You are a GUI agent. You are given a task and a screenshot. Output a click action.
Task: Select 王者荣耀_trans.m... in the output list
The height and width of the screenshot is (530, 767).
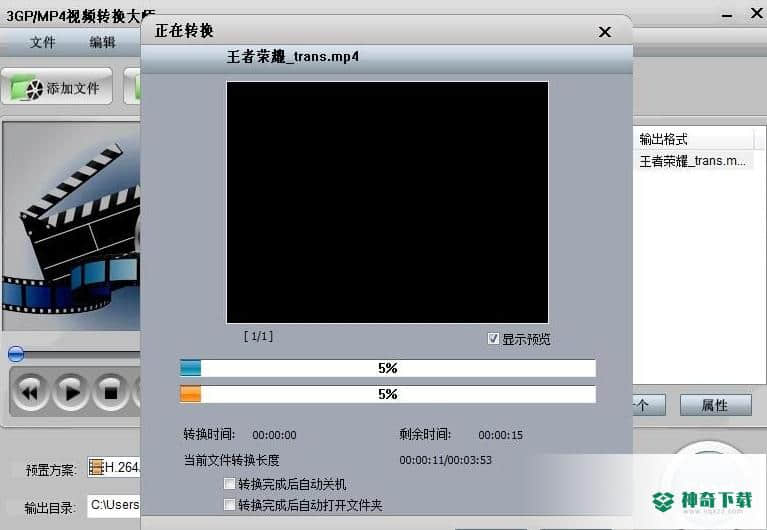pos(693,161)
